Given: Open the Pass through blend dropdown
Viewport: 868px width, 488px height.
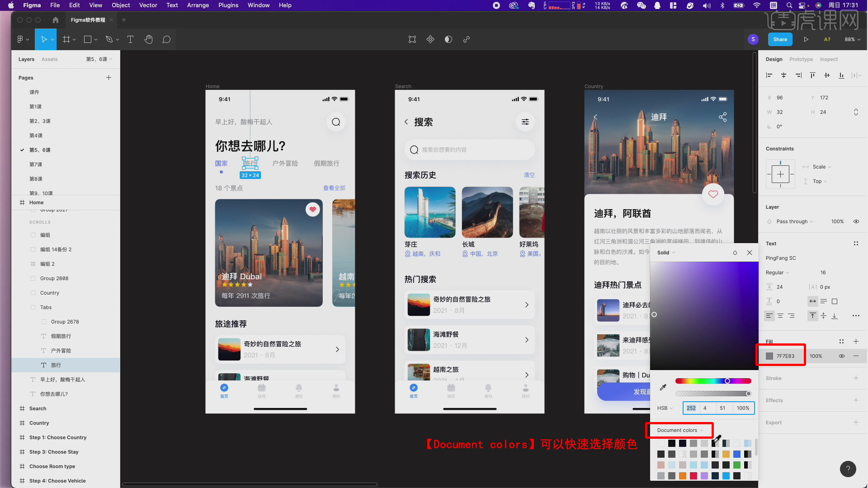Looking at the screenshot, I should point(794,221).
